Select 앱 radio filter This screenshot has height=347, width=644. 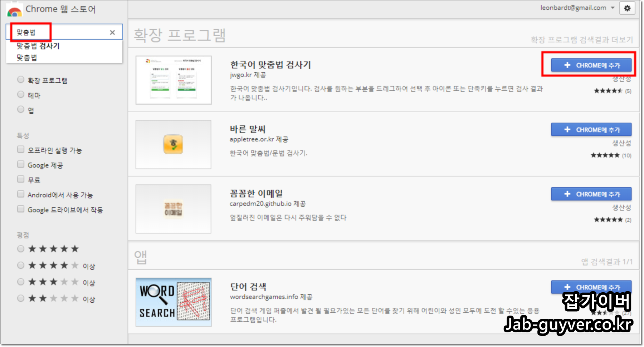click(x=21, y=109)
